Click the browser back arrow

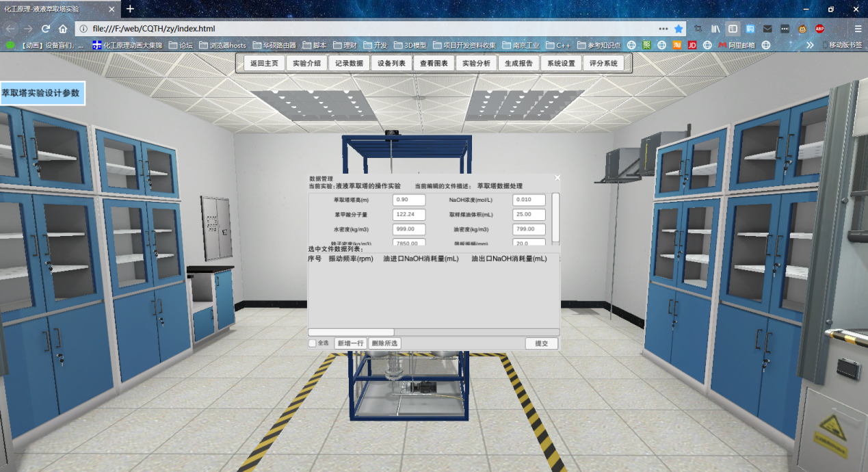pyautogui.click(x=10, y=29)
